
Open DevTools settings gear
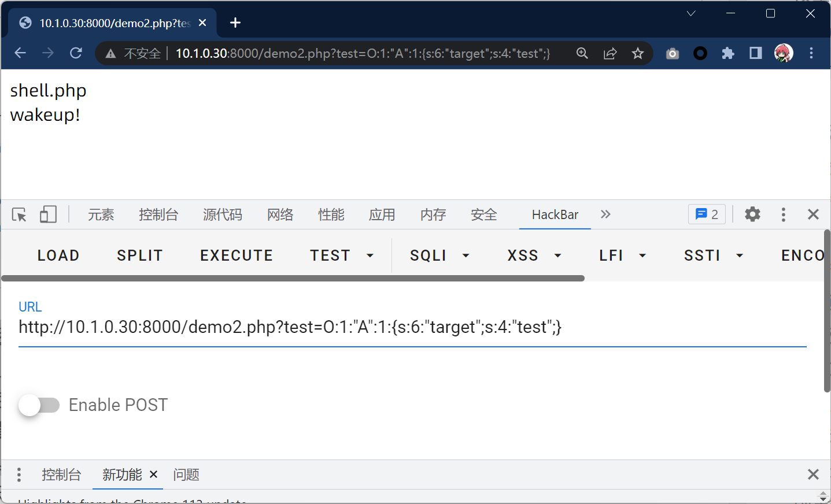pyautogui.click(x=752, y=214)
